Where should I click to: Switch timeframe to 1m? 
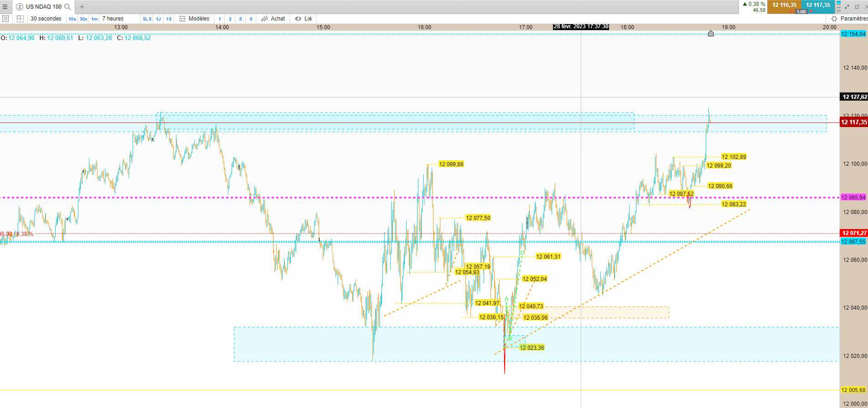point(94,19)
